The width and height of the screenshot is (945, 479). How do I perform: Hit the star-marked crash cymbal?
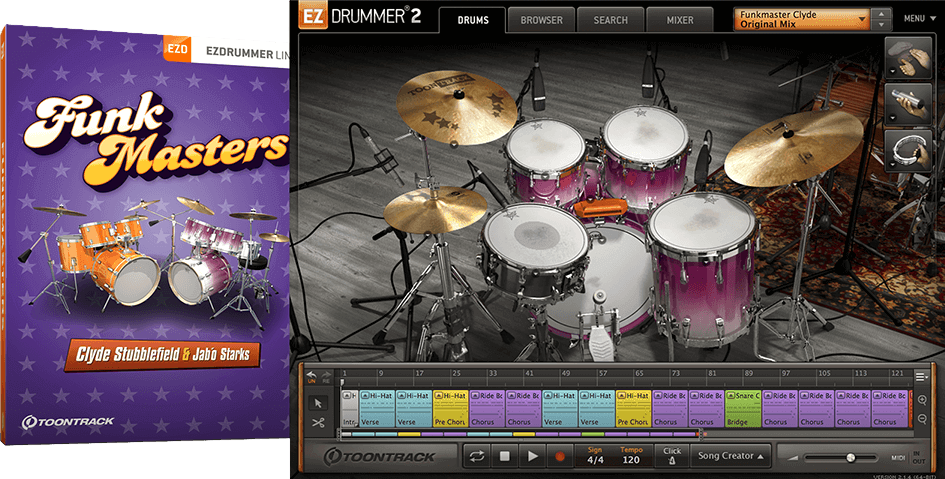pos(457,107)
